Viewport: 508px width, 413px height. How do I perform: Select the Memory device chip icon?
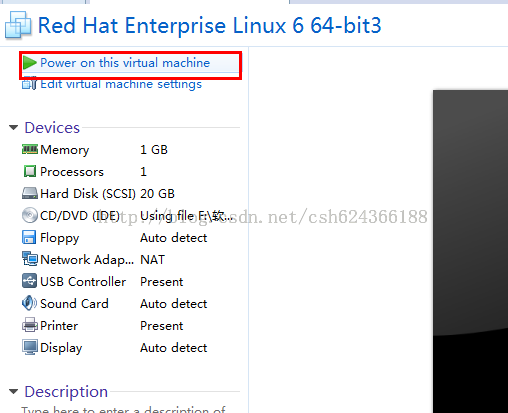[30, 149]
